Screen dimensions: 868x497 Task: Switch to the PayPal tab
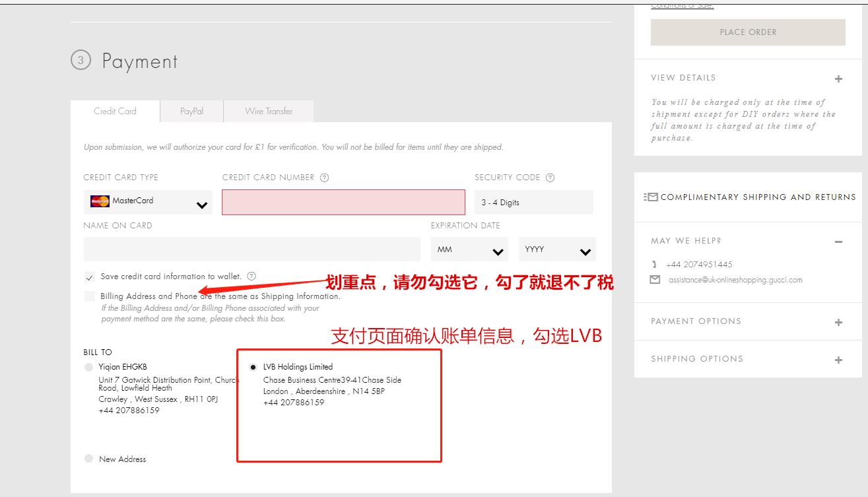tap(191, 111)
